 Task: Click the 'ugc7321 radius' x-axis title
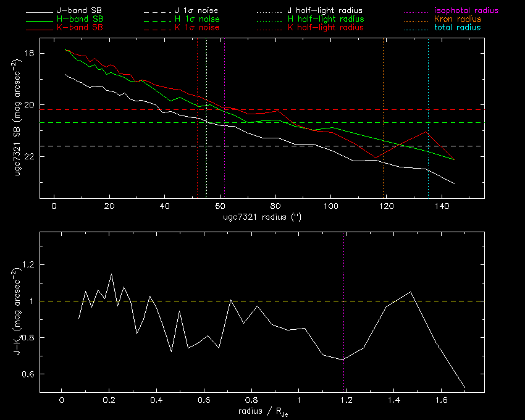(x=262, y=217)
